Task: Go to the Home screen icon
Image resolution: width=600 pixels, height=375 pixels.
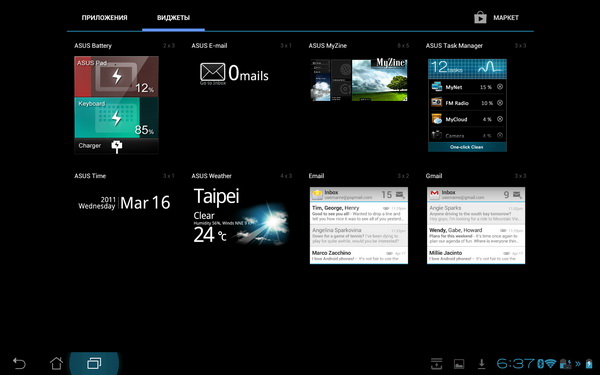Action: click(56, 363)
